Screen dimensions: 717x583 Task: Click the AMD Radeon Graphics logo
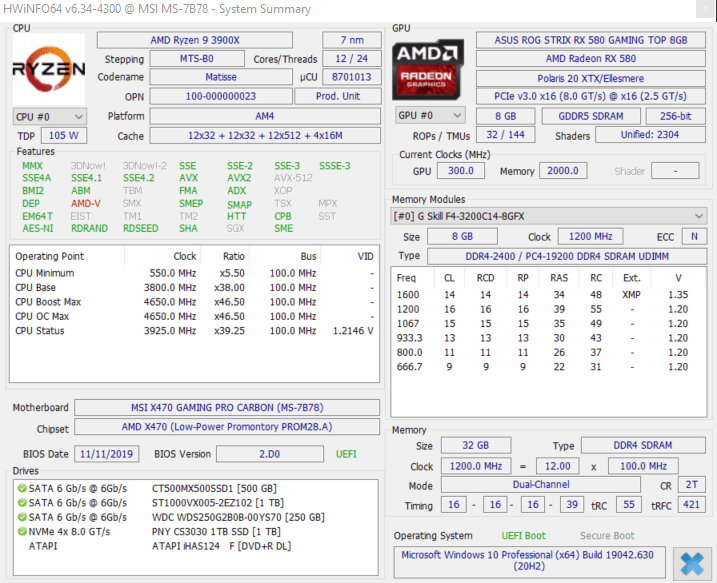tap(428, 70)
